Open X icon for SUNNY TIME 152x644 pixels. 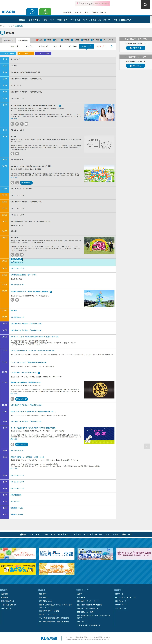click(17, 183)
